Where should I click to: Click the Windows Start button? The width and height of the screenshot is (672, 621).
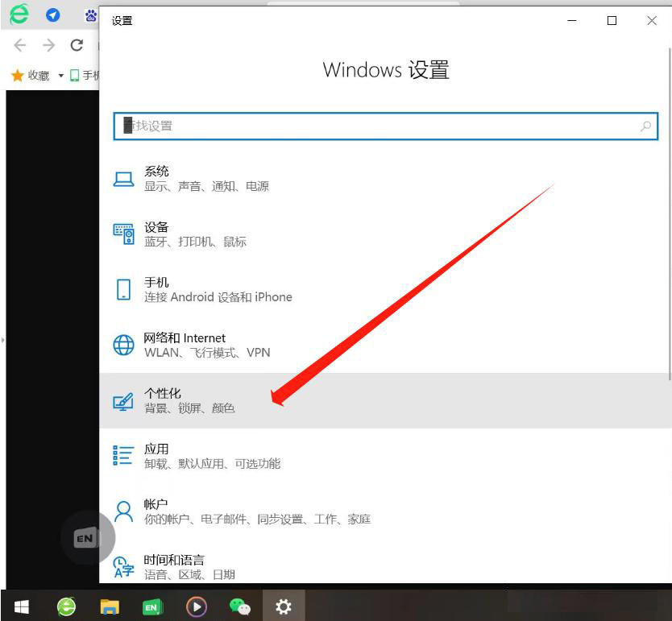21,607
